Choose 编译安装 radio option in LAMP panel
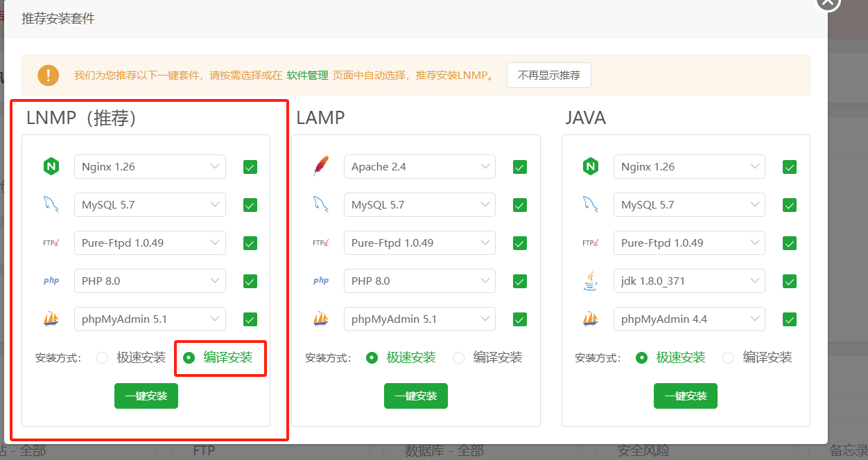868x460 pixels. [458, 358]
